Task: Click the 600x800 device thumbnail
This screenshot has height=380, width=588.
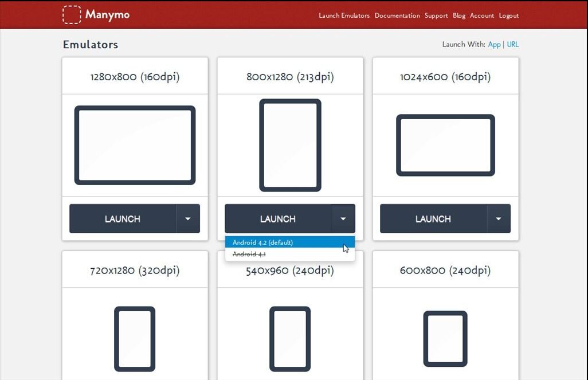Action: 445,339
